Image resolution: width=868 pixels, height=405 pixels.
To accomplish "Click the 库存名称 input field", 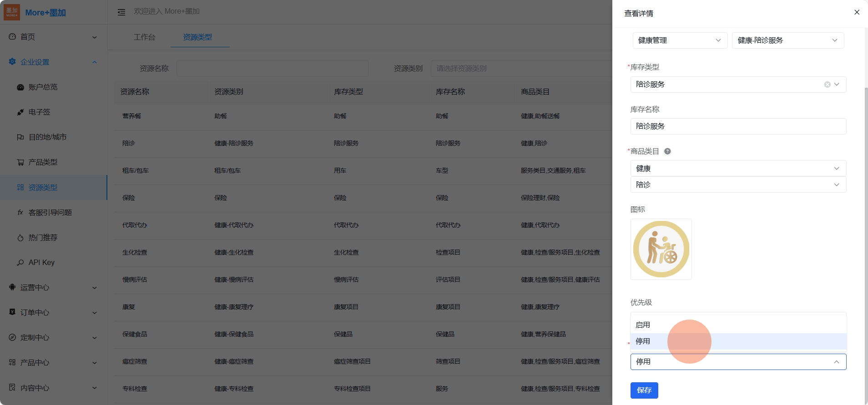I will (x=737, y=126).
